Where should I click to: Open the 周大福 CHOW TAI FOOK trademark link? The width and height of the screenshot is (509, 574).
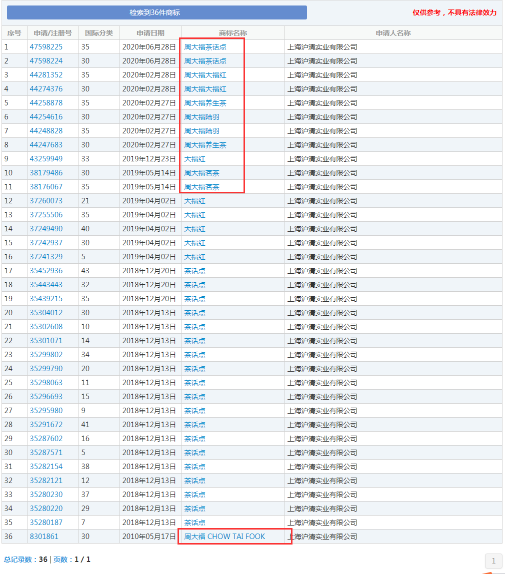224,536
